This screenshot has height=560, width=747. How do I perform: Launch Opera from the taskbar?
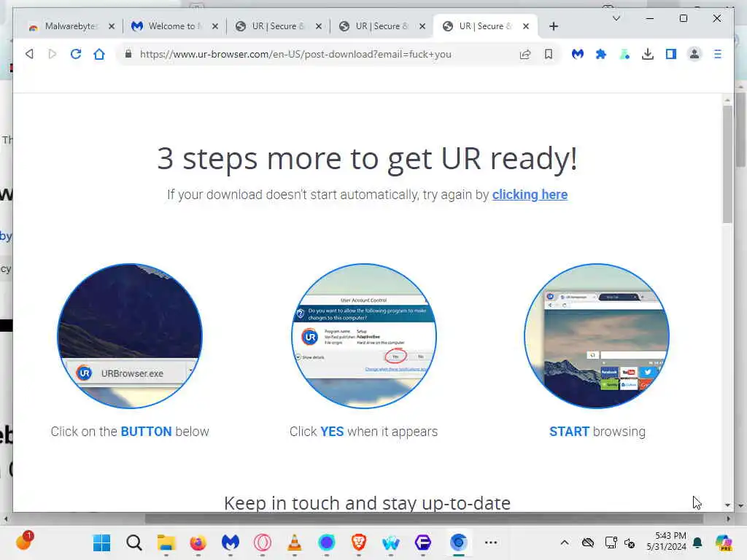pos(263,542)
